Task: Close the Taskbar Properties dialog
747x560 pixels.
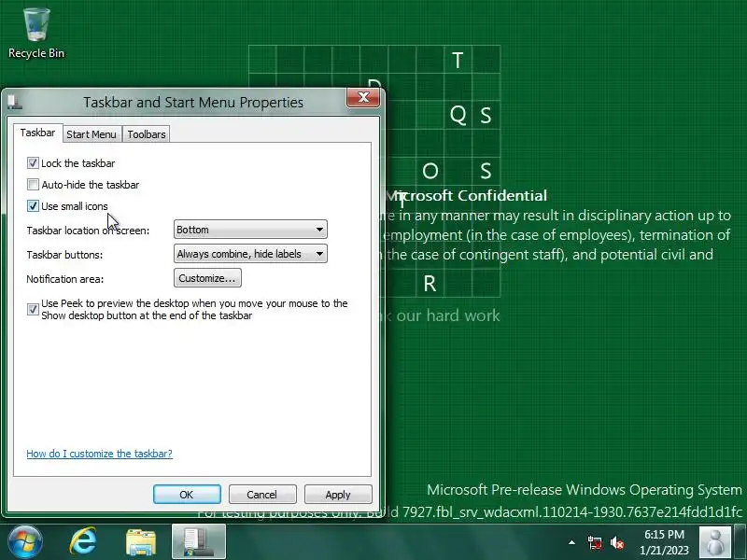Action: pyautogui.click(x=363, y=97)
